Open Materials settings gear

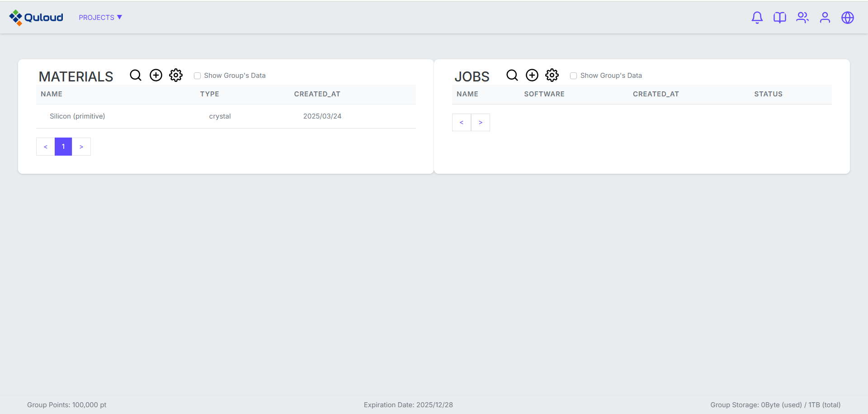[x=176, y=75]
